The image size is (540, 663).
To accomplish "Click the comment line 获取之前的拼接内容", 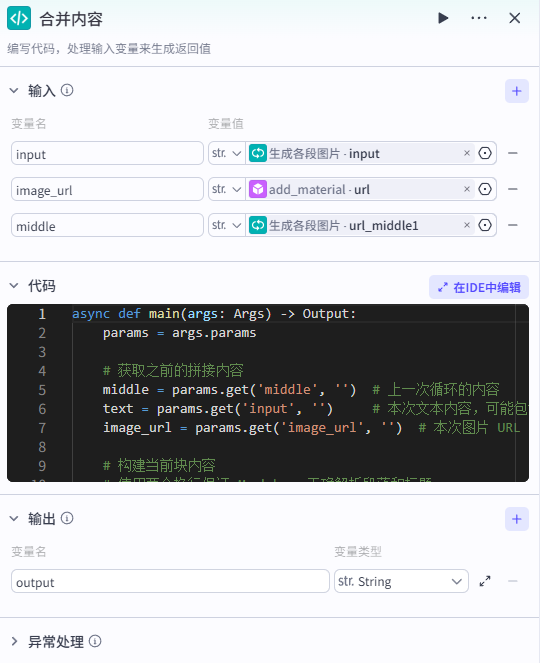I will click(173, 370).
